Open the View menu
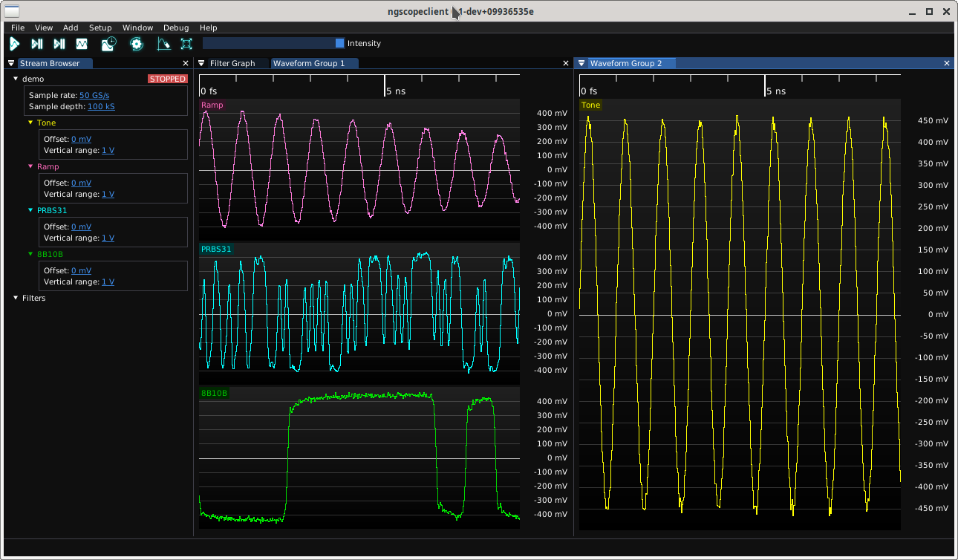 click(44, 27)
